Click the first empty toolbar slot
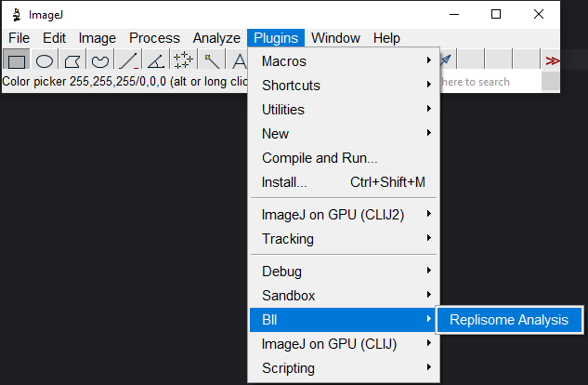 (471, 60)
